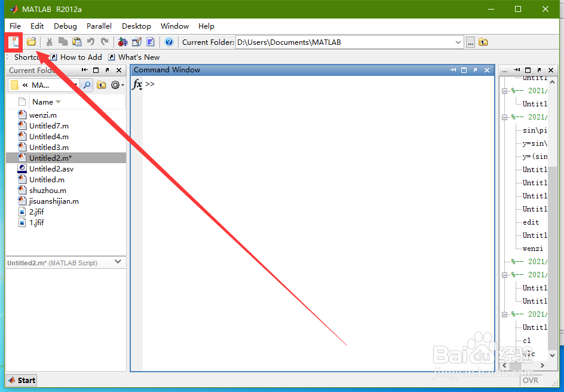The width and height of the screenshot is (564, 392).
Task: Open the Window menu
Action: pyautogui.click(x=175, y=26)
